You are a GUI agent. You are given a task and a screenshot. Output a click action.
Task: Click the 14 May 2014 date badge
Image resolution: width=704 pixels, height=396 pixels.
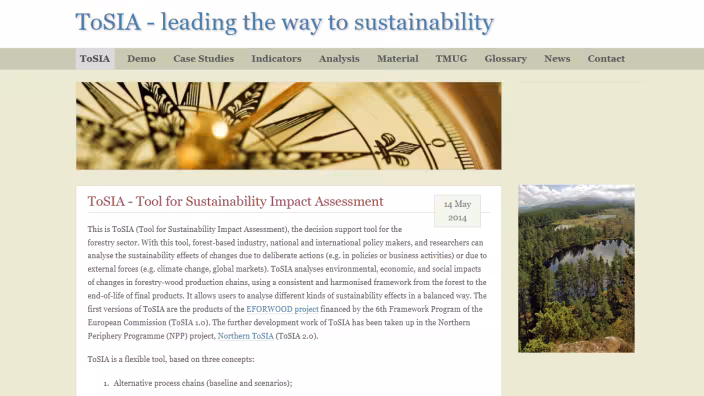tap(457, 211)
